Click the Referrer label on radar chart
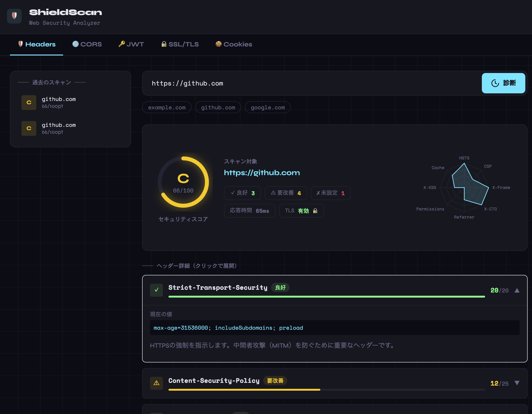Image resolution: width=532 pixels, height=414 pixels. [464, 217]
